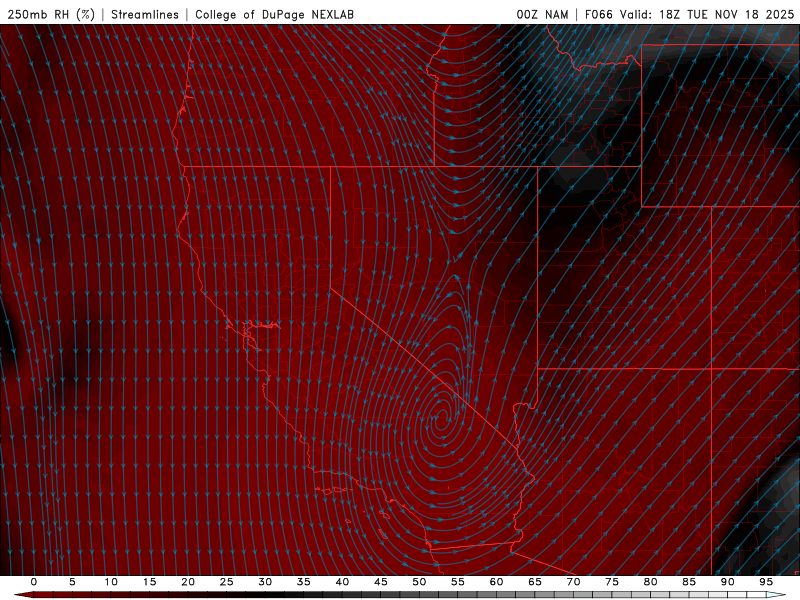Click the '40' color scale label
This screenshot has width=800, height=600.
pos(342,582)
